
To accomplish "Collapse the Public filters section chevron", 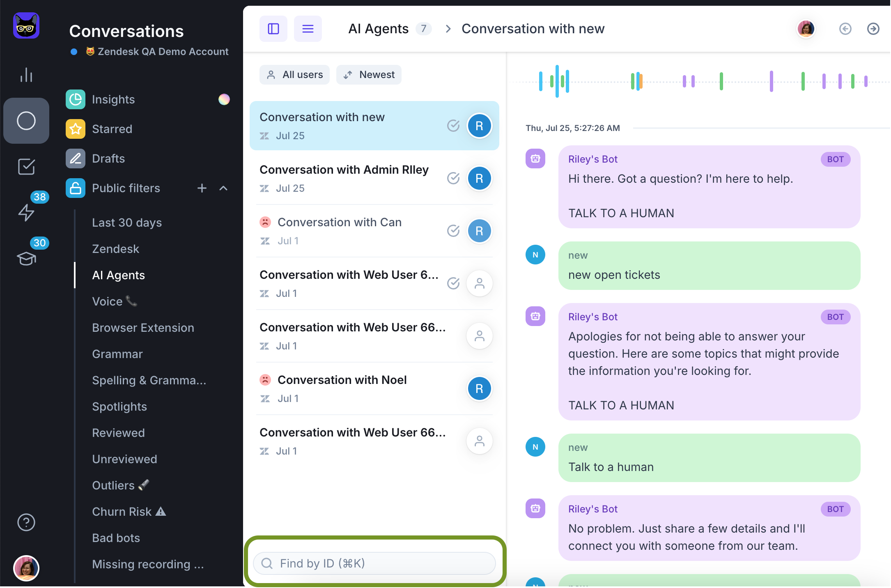I will click(x=223, y=188).
